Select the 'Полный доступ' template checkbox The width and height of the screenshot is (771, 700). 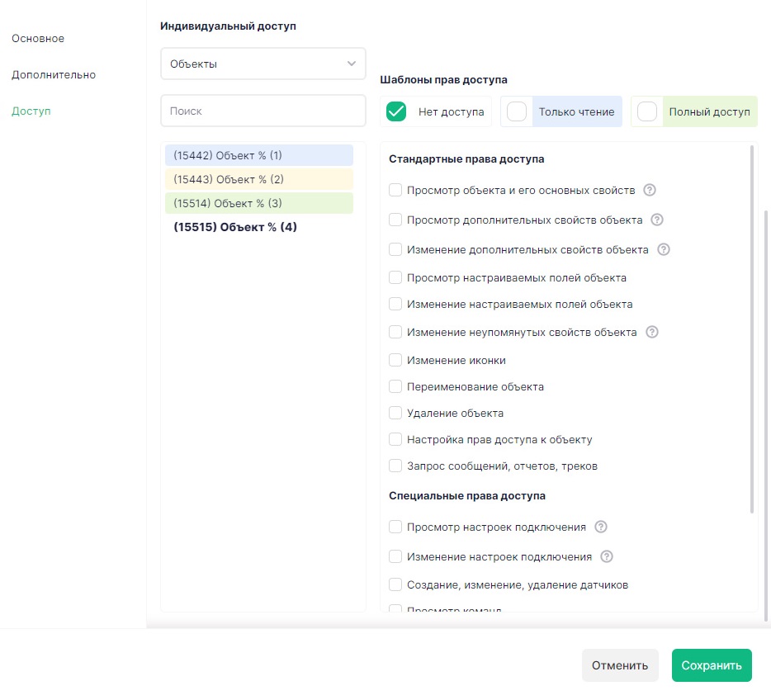tap(647, 111)
